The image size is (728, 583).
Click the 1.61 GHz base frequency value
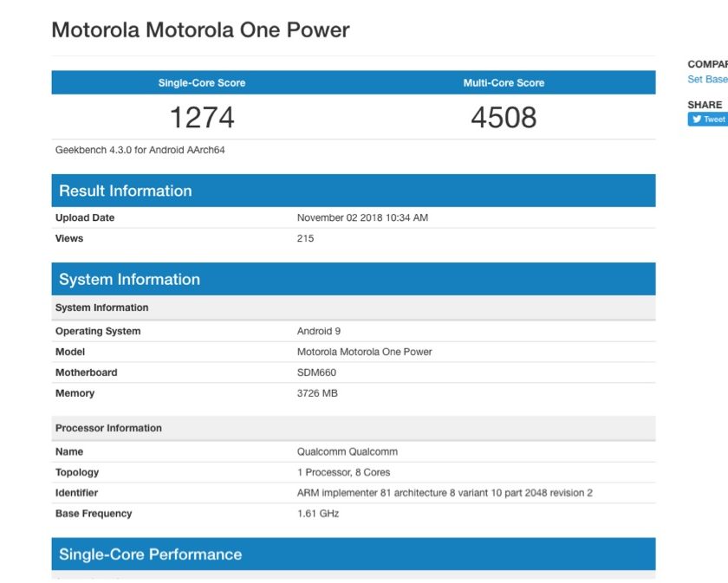tap(318, 514)
